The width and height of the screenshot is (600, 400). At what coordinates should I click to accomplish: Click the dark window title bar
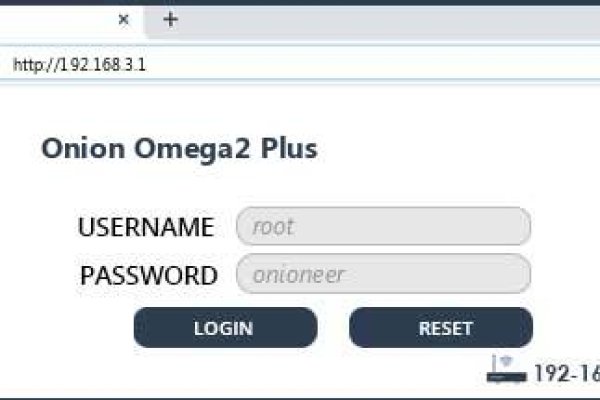point(300,2)
